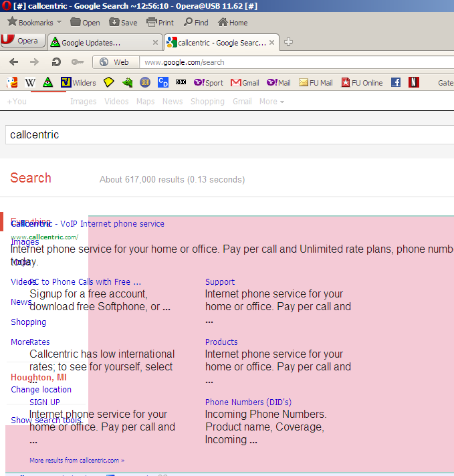Click the Opera menu button
Screen dimensions: 454x476
click(x=22, y=41)
